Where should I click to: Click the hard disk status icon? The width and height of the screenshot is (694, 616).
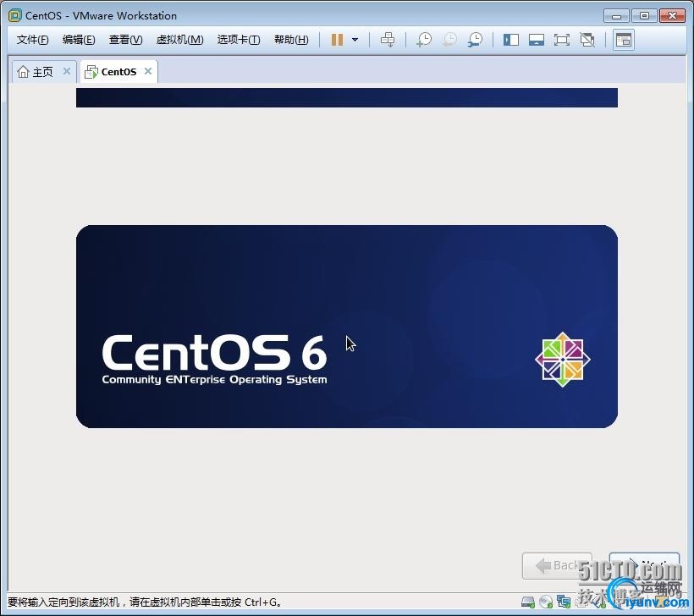[x=528, y=602]
